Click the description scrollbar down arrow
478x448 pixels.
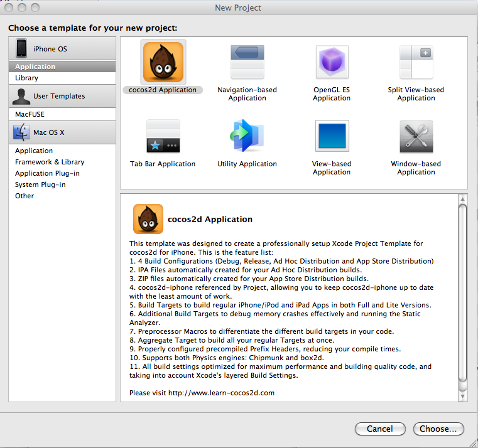[462, 396]
